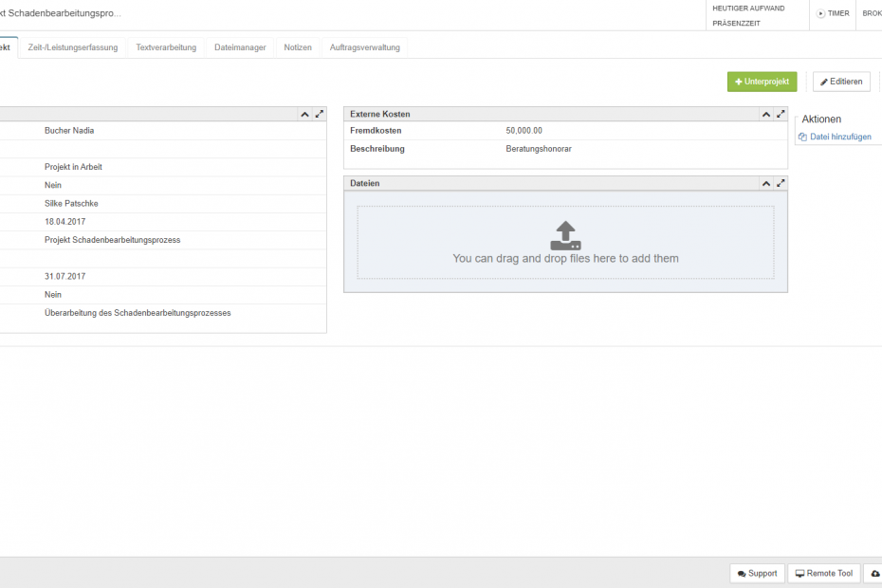Image resolution: width=882 pixels, height=588 pixels.
Task: Click the status Projekt in Arbeit
Action: 73,167
